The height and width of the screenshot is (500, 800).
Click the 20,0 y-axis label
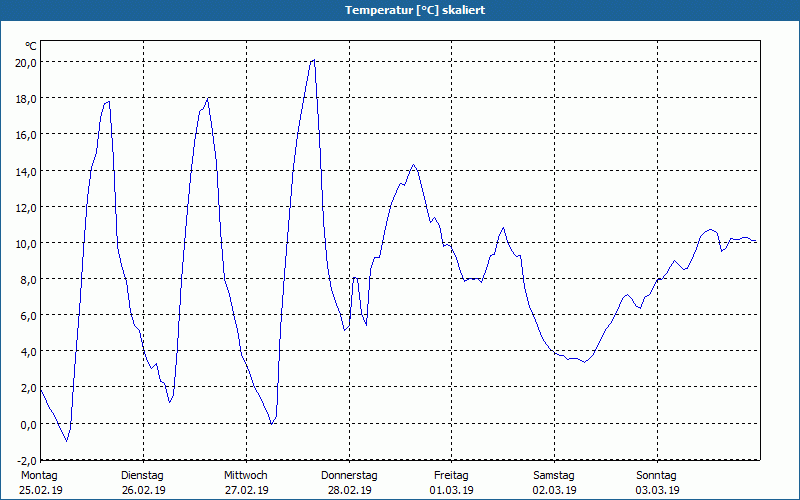point(26,63)
